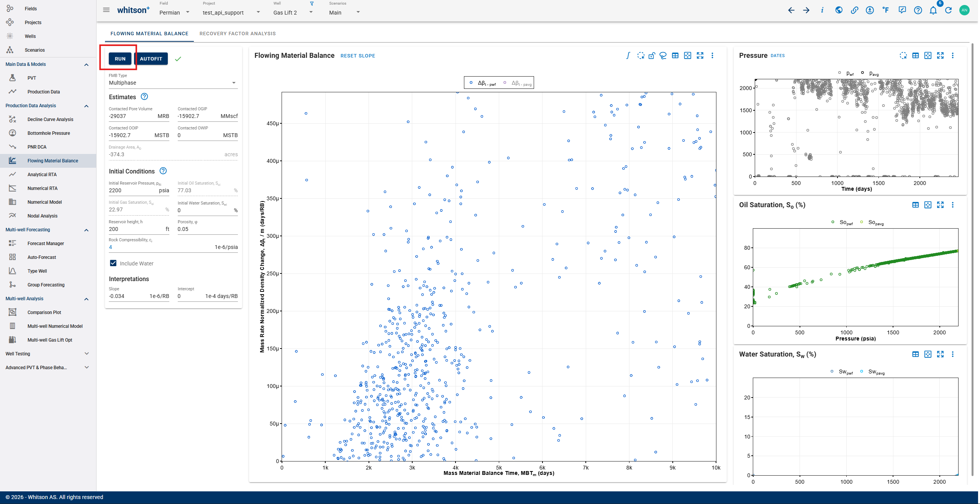Screen dimensions: 980x504
Task: Open the notifications bell
Action: 933,10
